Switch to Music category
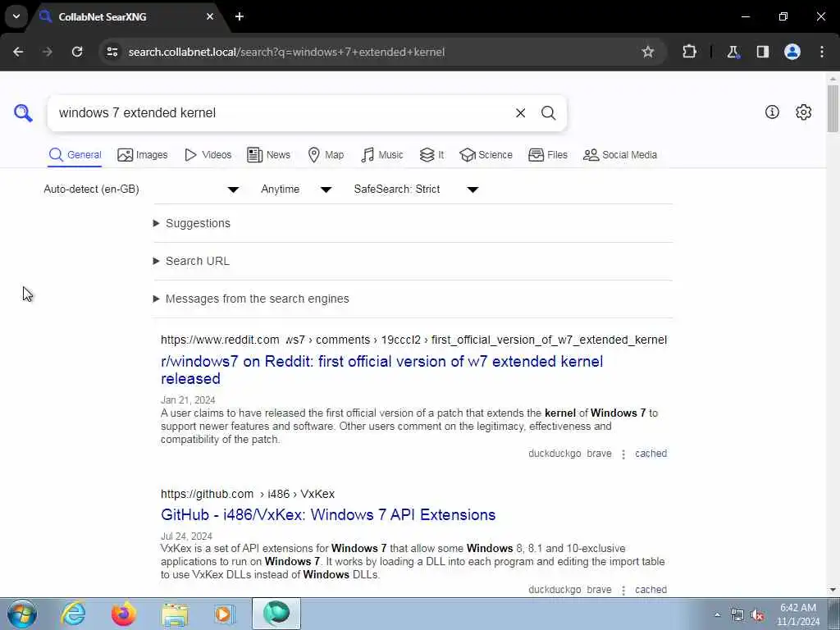Viewport: 840px width, 630px height. (x=382, y=155)
